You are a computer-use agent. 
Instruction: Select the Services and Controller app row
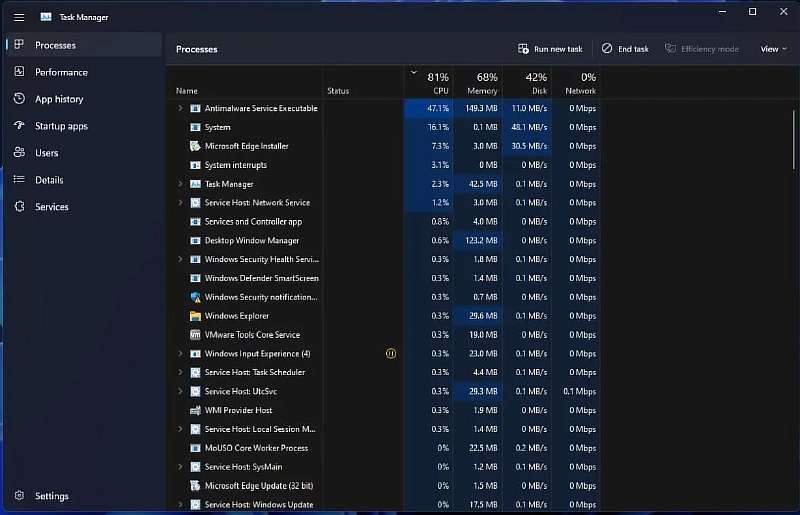tap(386, 222)
